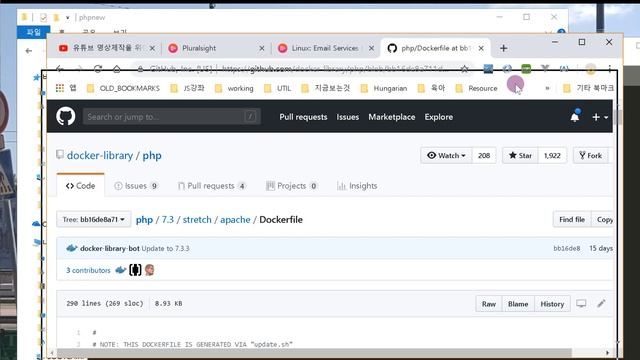Open Pull requests in GitHub header

click(303, 117)
